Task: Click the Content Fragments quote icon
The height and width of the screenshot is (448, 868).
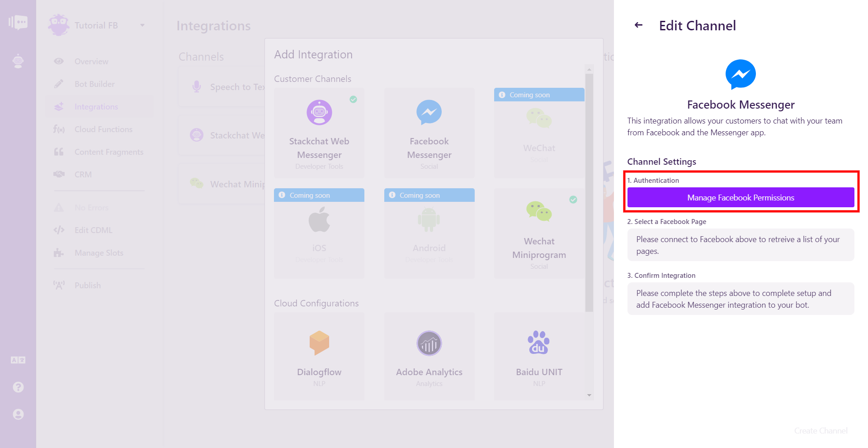Action: pyautogui.click(x=59, y=152)
